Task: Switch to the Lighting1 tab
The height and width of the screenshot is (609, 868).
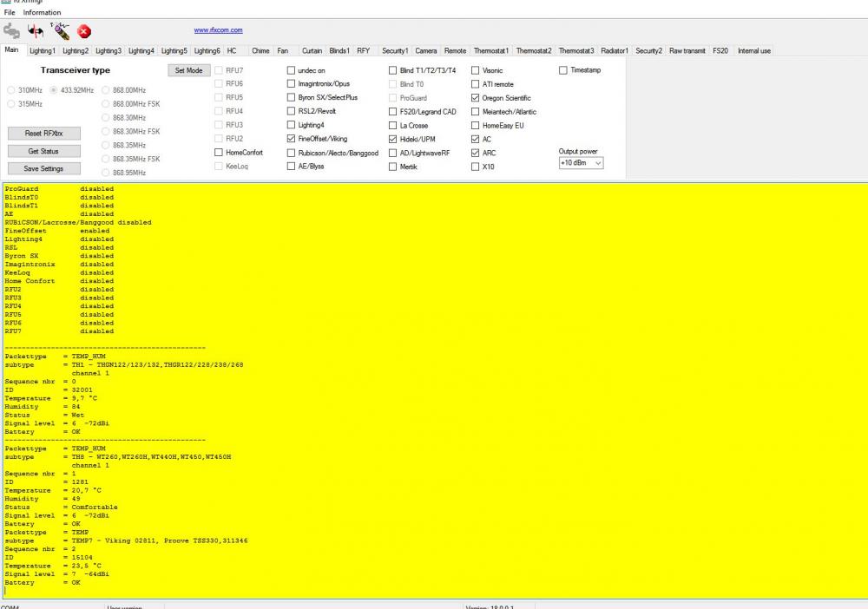Action: pos(44,51)
